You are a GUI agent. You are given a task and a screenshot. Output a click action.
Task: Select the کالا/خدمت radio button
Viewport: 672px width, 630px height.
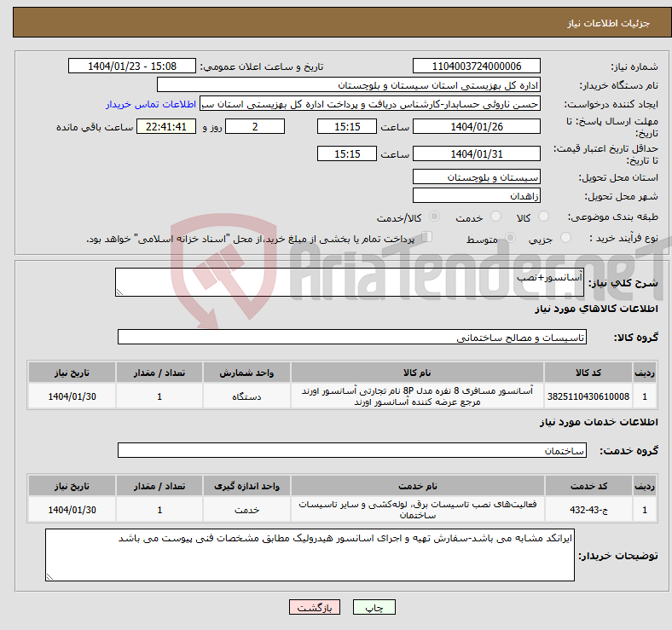435,217
